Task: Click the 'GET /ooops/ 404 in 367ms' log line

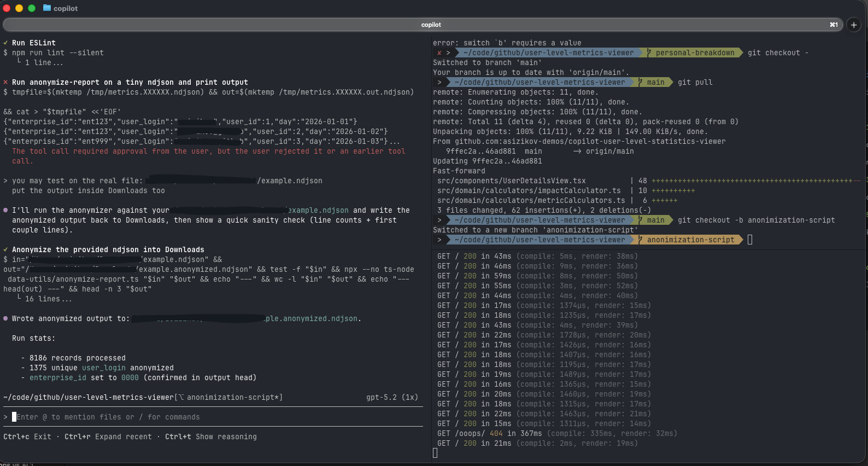Action: pos(557,433)
